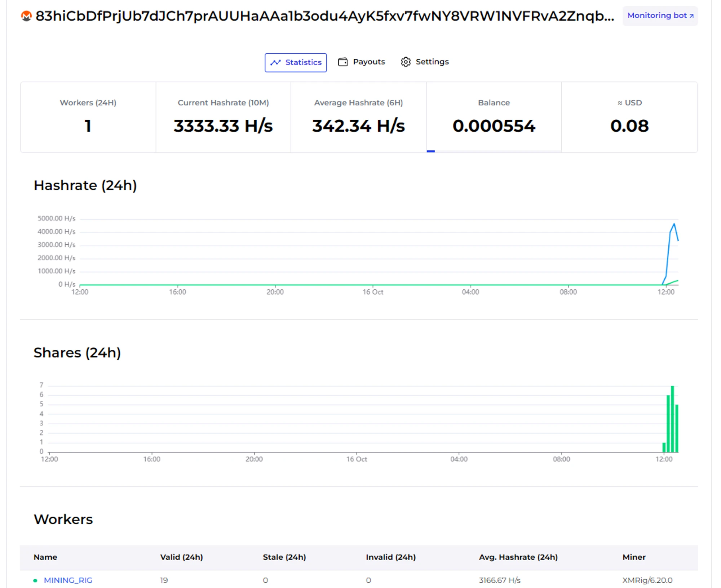Screen dimensions: 721x588
Task: Sort workers by Avg. Hashrate (24h)
Action: [518, 557]
